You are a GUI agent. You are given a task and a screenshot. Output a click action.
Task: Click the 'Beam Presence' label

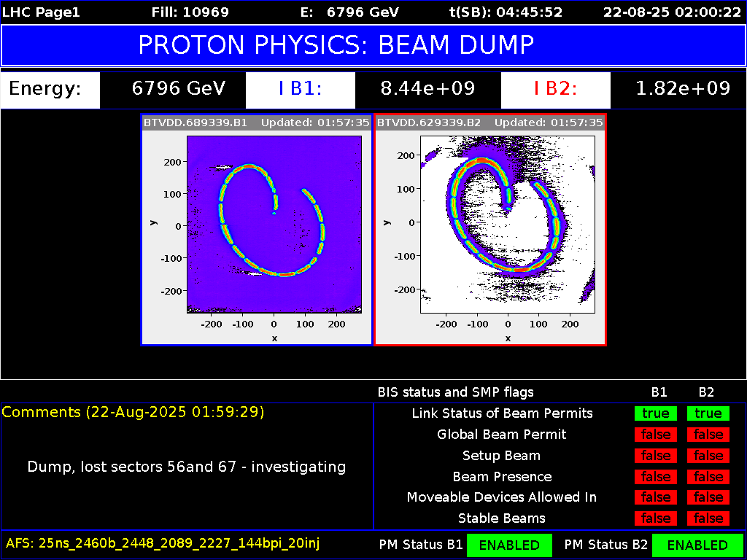[502, 477]
